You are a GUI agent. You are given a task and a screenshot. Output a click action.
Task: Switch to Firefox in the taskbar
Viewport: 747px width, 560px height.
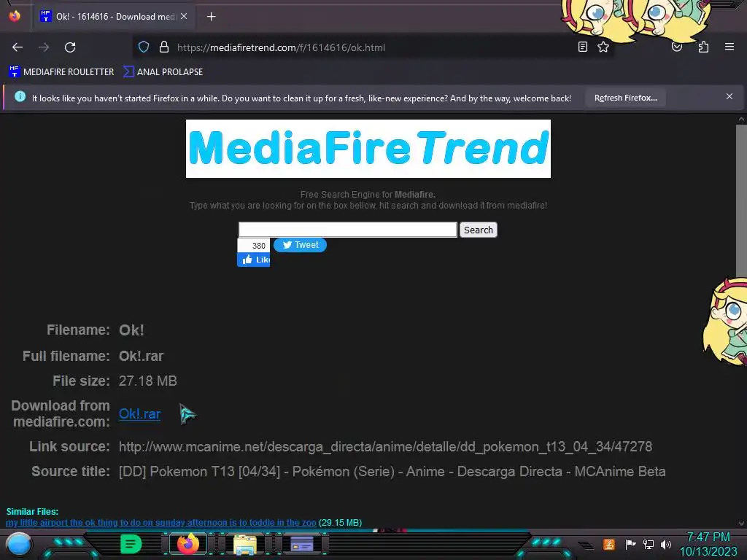188,543
